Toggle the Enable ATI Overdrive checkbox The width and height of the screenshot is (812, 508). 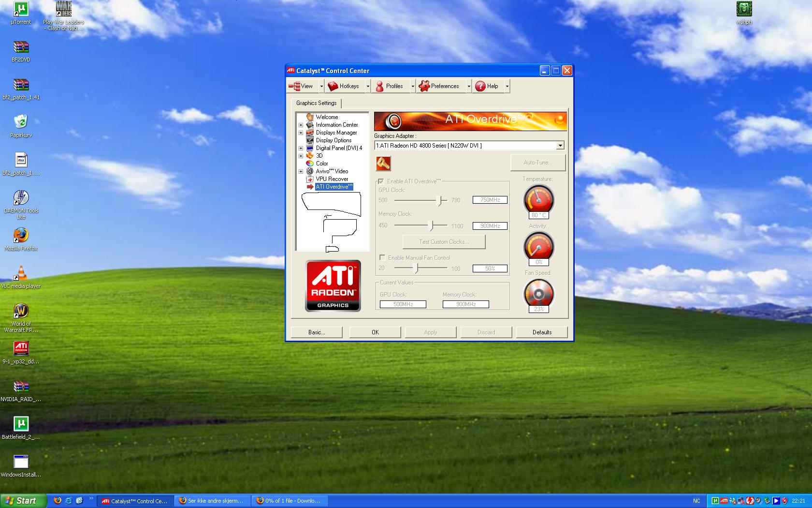381,181
